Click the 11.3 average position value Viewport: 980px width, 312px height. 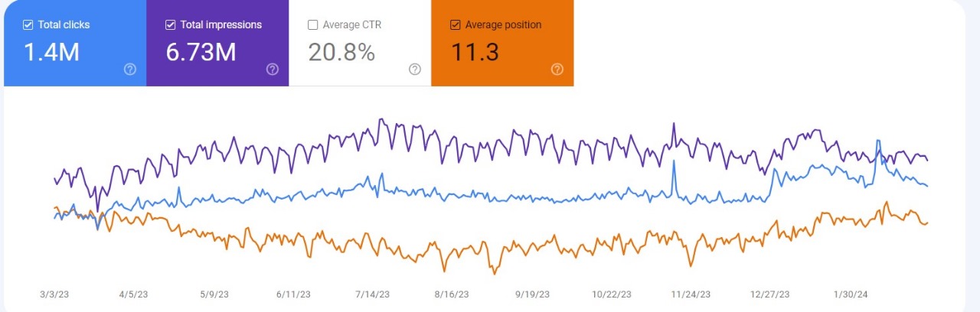[x=475, y=52]
